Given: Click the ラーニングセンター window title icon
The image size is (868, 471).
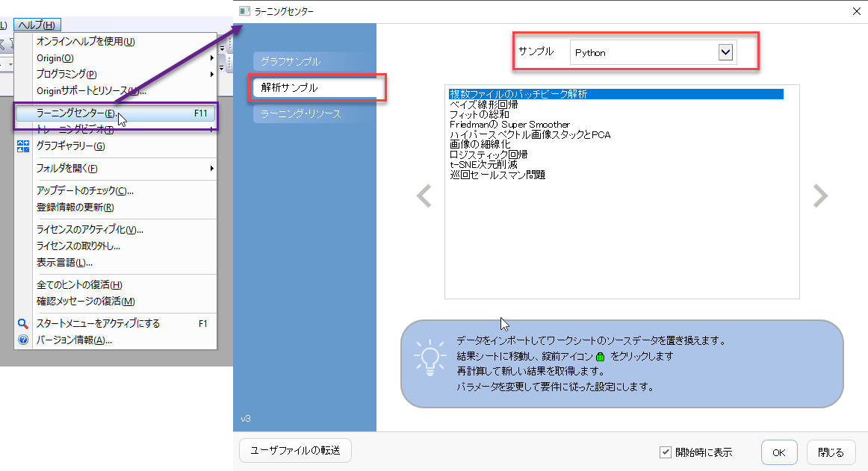Looking at the screenshot, I should pos(244,11).
